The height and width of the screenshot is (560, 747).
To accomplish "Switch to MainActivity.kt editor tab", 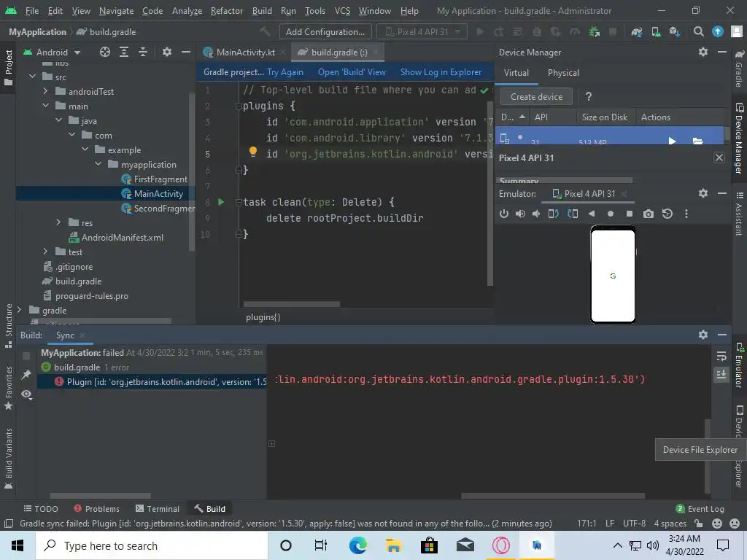I will tap(245, 52).
